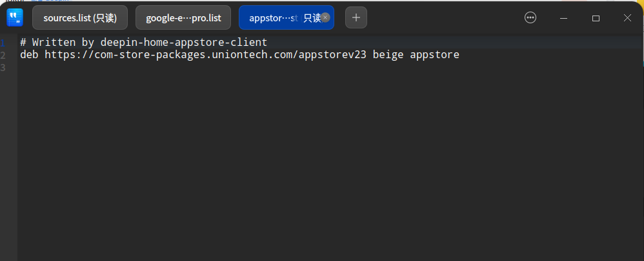Click line number 3 in the gutter
Image resolution: width=644 pixels, height=261 pixels.
tap(3, 67)
